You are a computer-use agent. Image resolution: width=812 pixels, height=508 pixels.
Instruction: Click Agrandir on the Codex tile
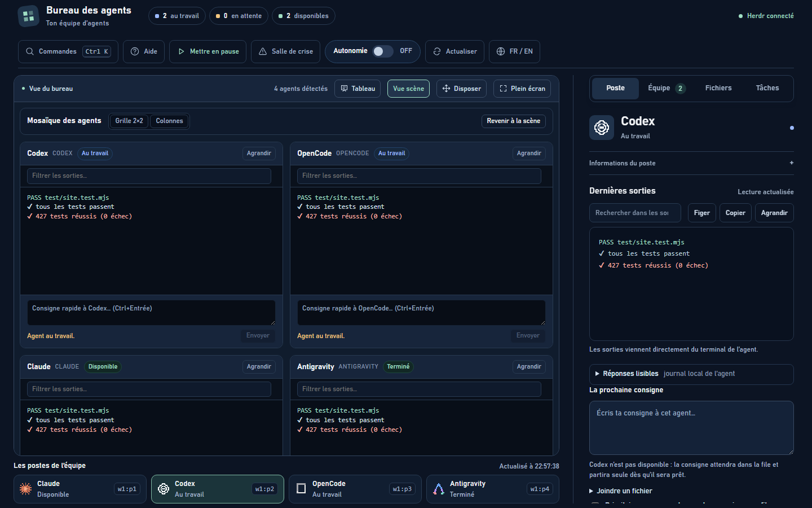point(259,153)
